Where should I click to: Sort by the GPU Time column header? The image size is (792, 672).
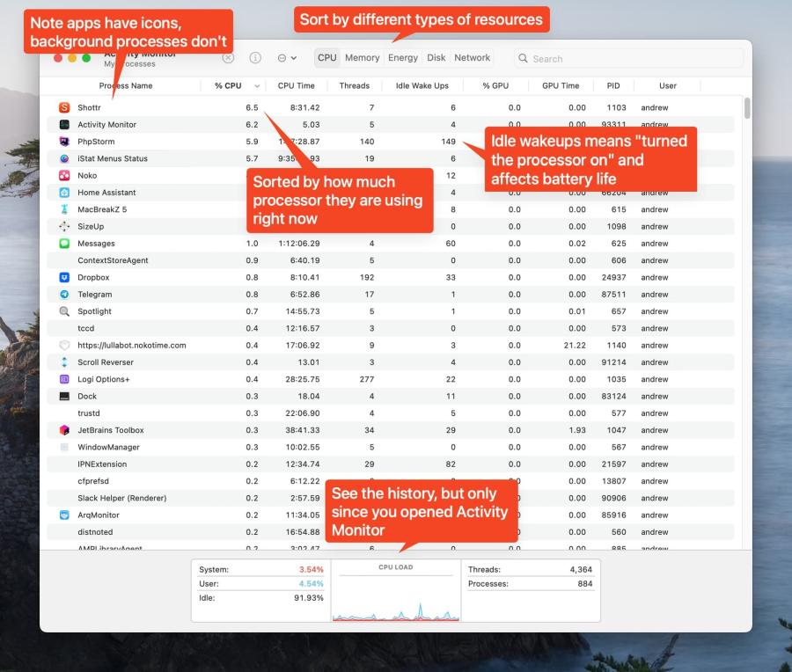[561, 86]
